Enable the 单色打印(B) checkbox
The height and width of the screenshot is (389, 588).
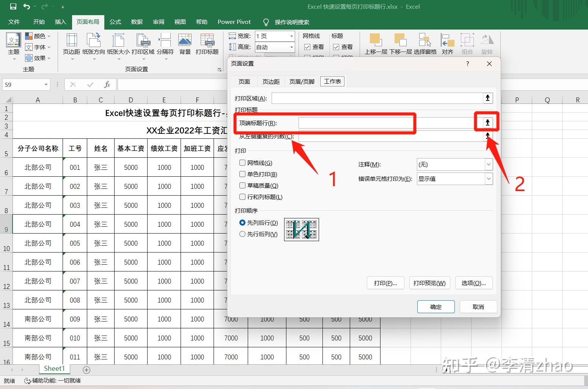(242, 174)
